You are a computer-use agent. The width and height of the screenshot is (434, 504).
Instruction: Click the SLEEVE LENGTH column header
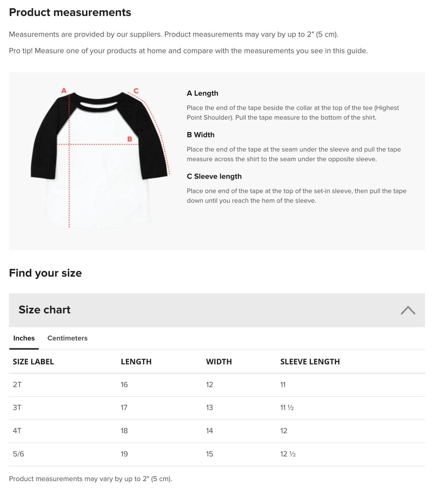310,362
